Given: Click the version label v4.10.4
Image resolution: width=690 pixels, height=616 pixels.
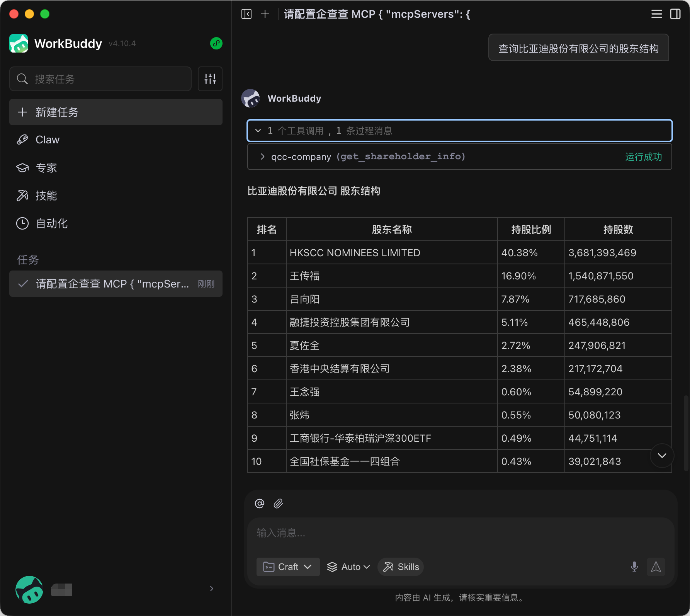Looking at the screenshot, I should [x=122, y=43].
